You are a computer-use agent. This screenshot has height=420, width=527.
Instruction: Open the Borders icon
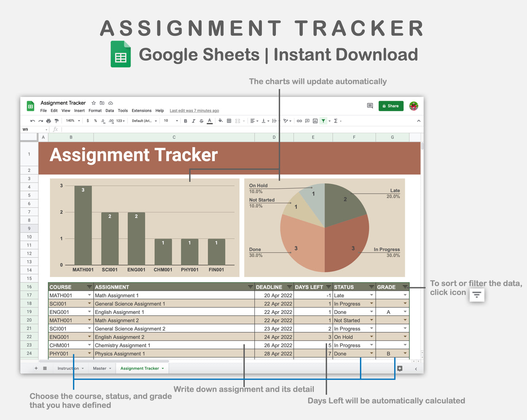pos(229,121)
